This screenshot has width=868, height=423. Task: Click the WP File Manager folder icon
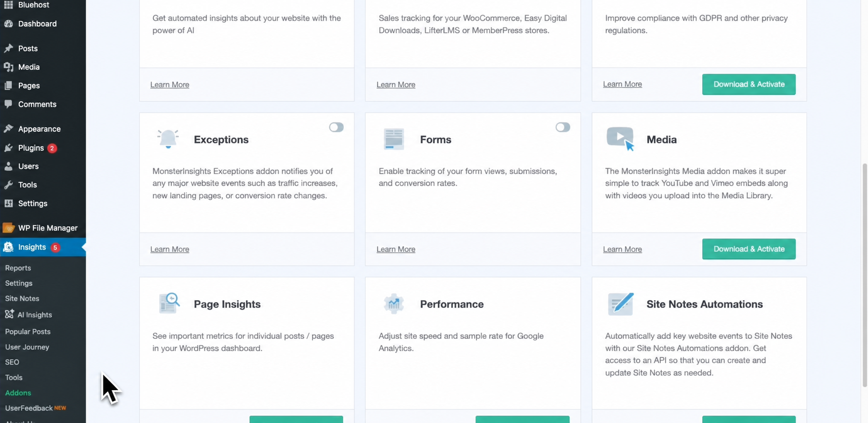(8, 228)
